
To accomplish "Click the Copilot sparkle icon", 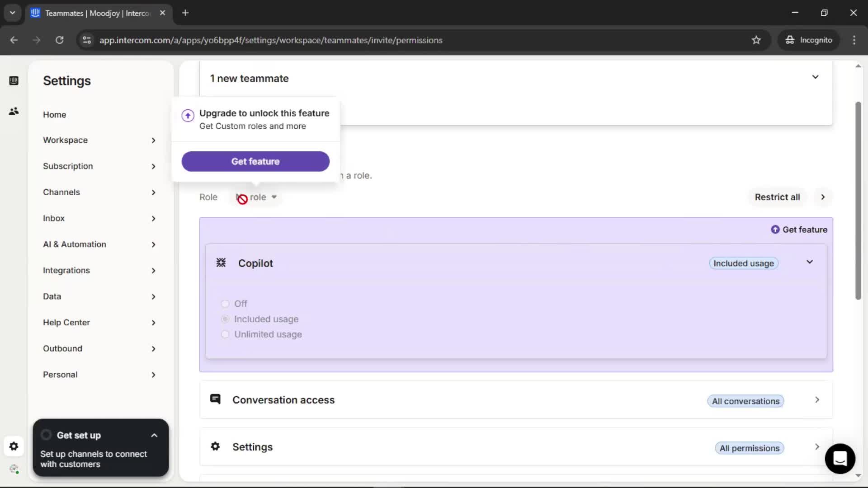I will (x=221, y=263).
